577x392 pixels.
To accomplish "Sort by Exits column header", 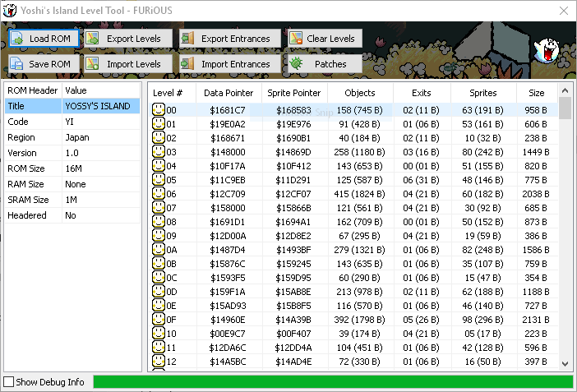I will click(422, 93).
